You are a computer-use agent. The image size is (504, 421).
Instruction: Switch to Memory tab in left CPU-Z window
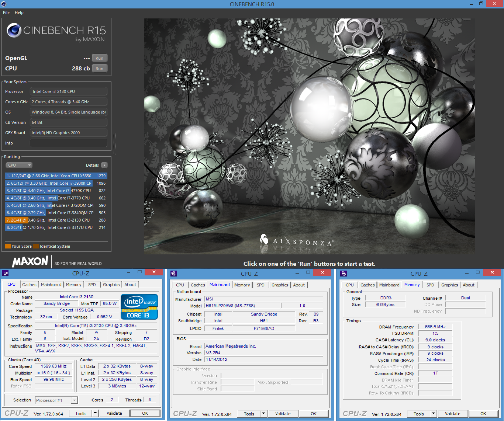74,285
